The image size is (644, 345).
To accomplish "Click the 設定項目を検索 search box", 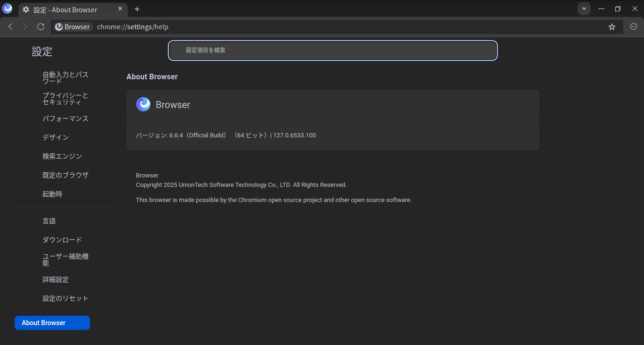I will (x=332, y=50).
